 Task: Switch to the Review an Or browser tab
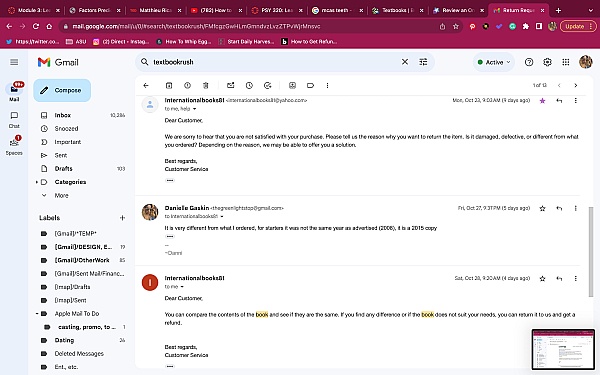(458, 10)
